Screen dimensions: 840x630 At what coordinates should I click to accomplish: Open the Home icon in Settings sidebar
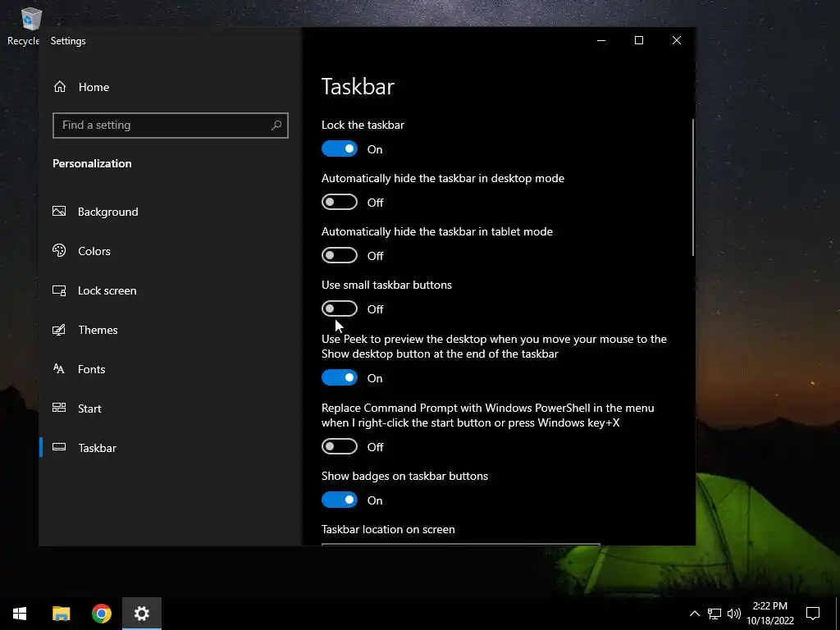point(59,87)
